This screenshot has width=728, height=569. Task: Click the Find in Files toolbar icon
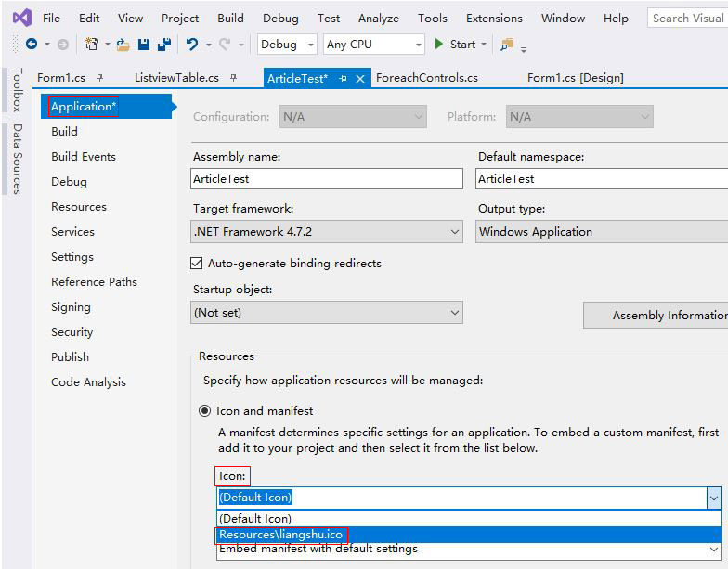[x=507, y=45]
